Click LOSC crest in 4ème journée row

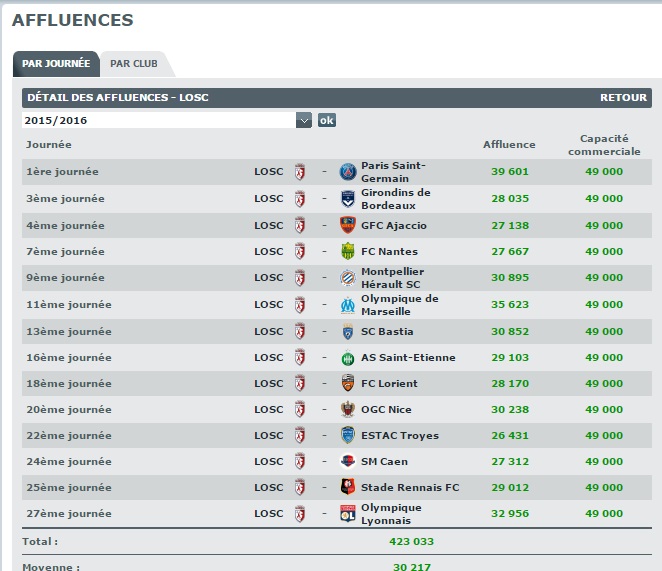point(300,225)
